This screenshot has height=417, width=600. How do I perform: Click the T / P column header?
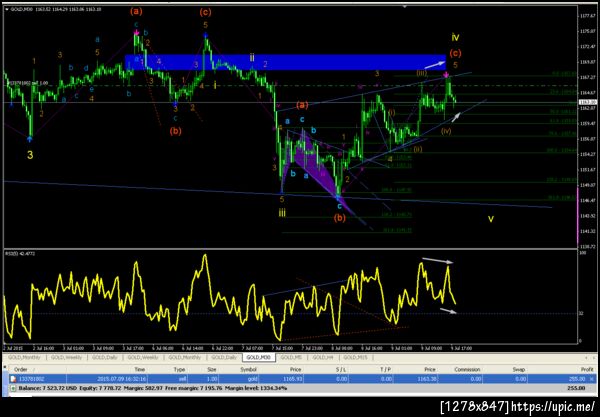coord(386,369)
